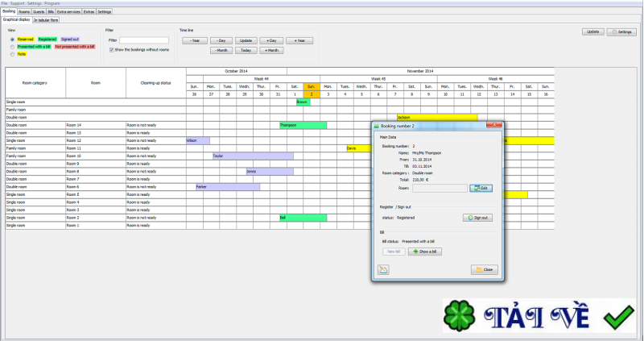The image size is (644, 341).
Task: Switch to the Guests tab
Action: tap(39, 11)
